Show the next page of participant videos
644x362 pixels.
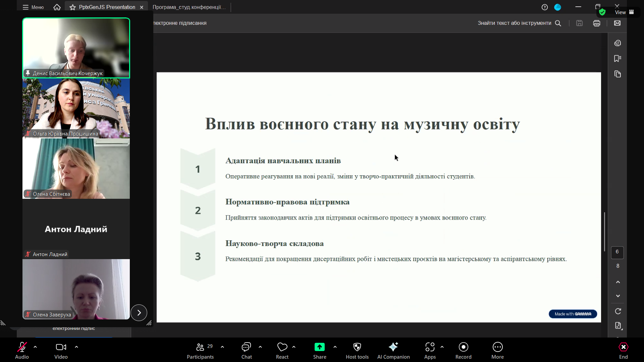[139, 313]
